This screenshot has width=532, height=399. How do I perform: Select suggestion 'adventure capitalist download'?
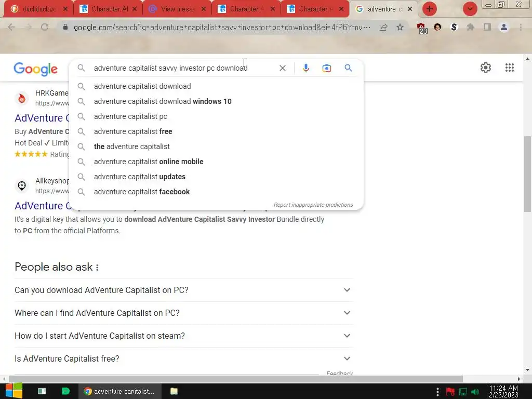[216, 86]
